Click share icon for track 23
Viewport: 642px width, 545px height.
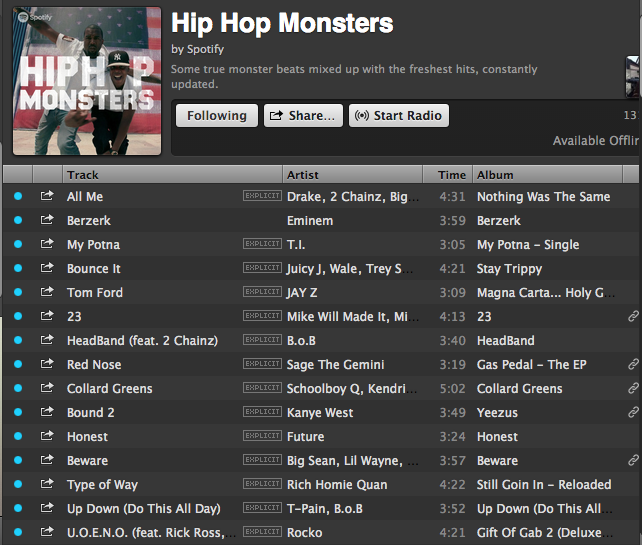(x=47, y=316)
